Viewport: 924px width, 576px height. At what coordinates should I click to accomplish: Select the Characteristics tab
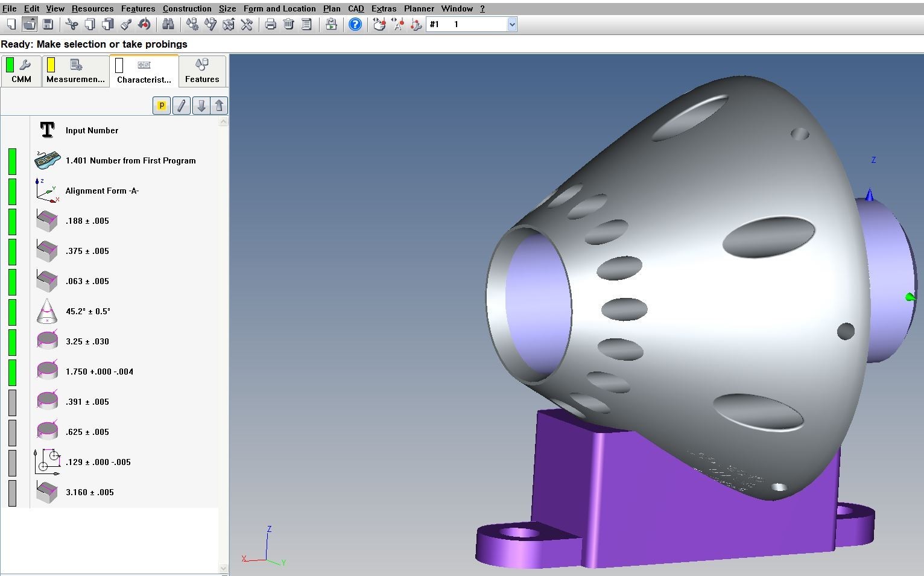tap(144, 71)
